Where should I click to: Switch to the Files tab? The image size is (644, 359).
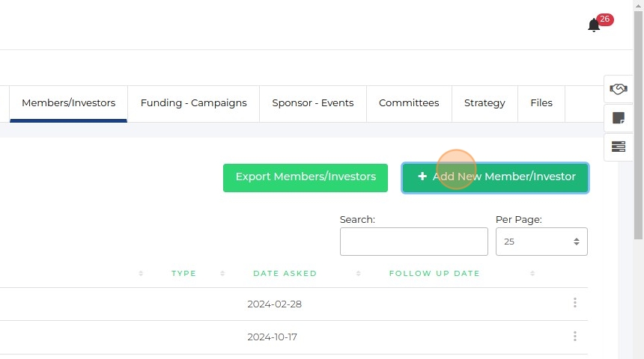coord(541,103)
